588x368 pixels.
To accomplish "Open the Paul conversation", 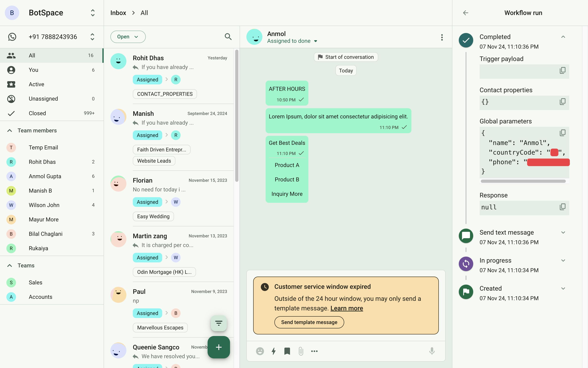I will point(169,310).
